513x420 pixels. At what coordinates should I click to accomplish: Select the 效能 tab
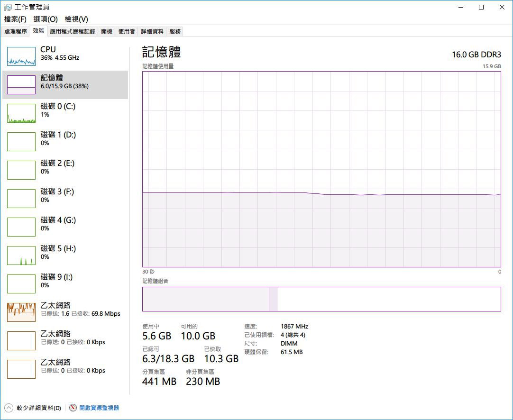tap(38, 31)
